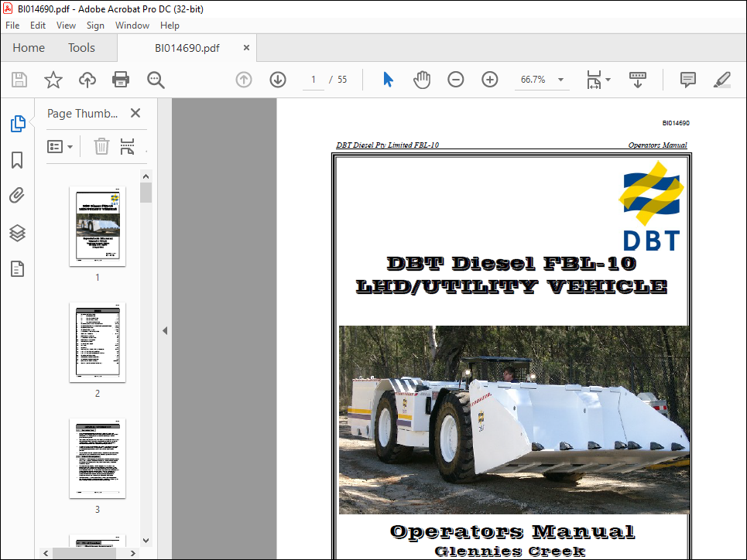Viewport: 747px width, 560px height.
Task: Open the Sign menu
Action: (95, 26)
